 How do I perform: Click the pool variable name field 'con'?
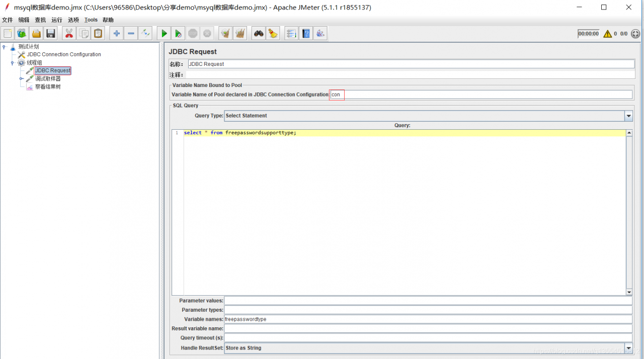tap(481, 95)
